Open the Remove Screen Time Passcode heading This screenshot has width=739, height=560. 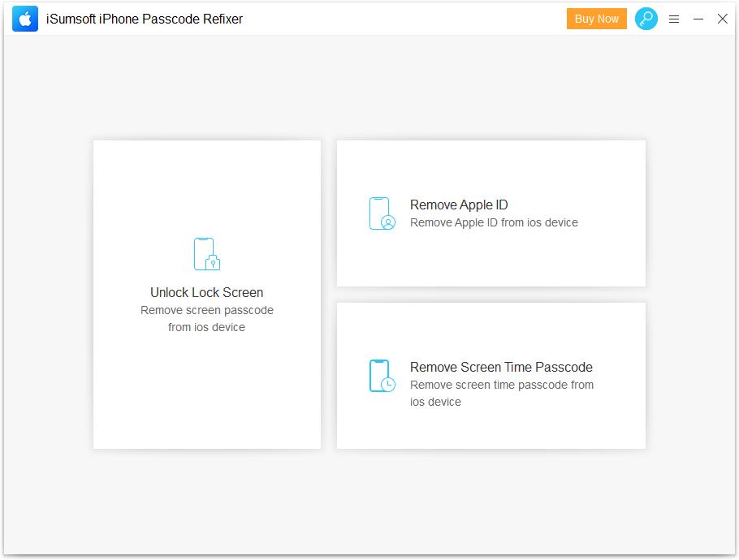coord(501,367)
